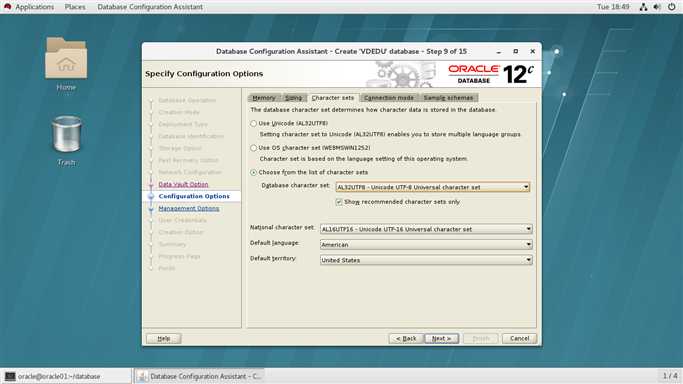This screenshot has height=384, width=683.
Task: Open the Default language dropdown
Action: [426, 245]
